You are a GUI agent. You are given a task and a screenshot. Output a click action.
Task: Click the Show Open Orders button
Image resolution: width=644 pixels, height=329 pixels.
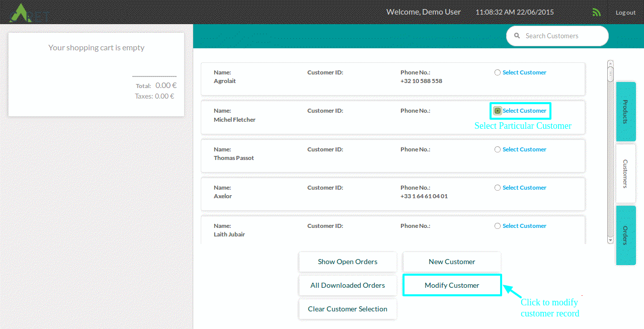[347, 262]
